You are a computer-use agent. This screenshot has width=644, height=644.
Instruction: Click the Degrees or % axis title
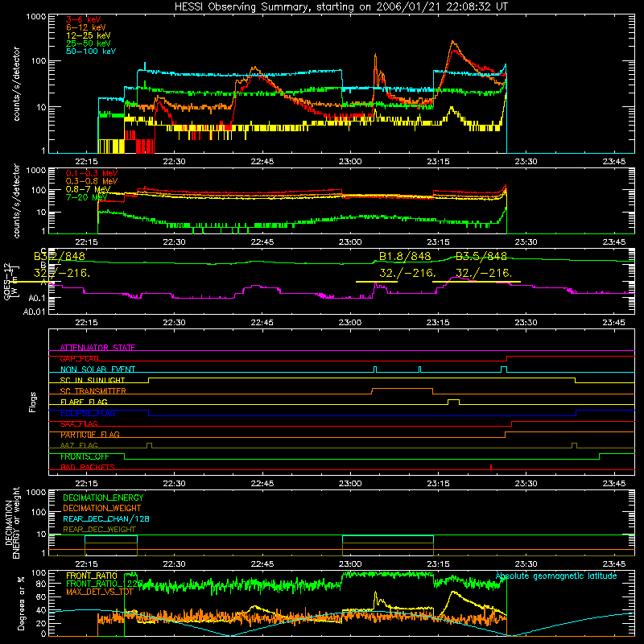coord(21,603)
